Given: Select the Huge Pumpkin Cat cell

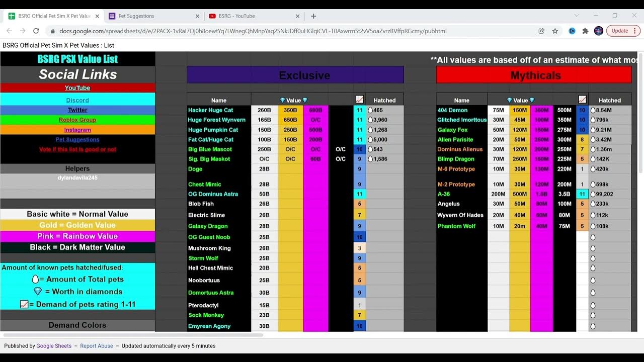Looking at the screenshot, I should [219, 130].
